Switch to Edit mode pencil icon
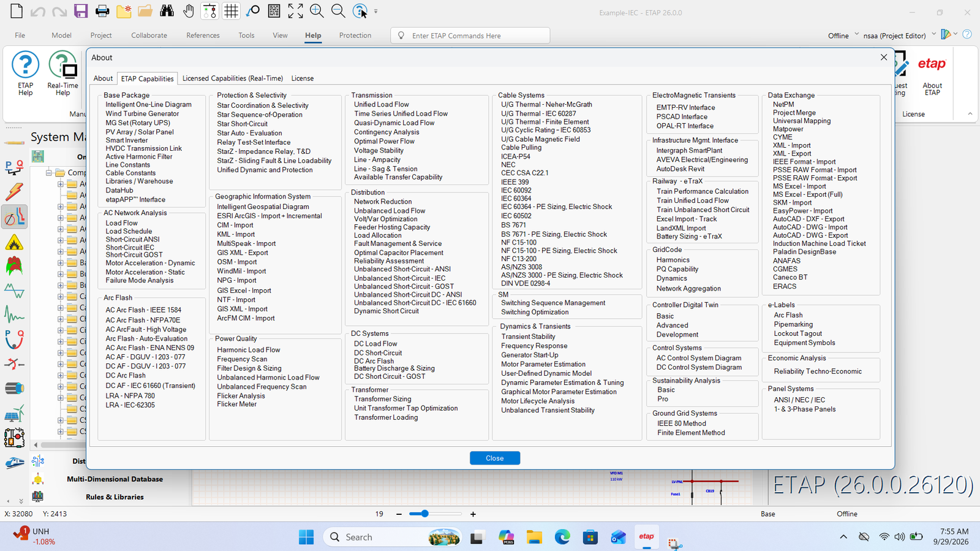 [14, 142]
